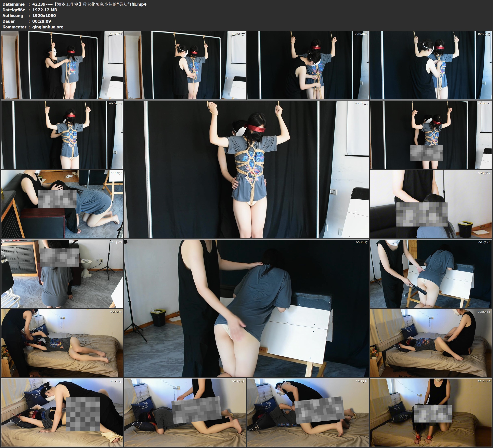The image size is (493, 448).
Task: Select the final frame timestamped 00:26:40
Action: 431,412
